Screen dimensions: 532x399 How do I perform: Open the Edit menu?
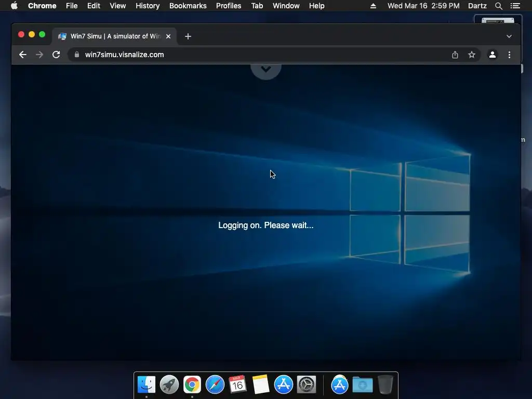[x=94, y=6]
